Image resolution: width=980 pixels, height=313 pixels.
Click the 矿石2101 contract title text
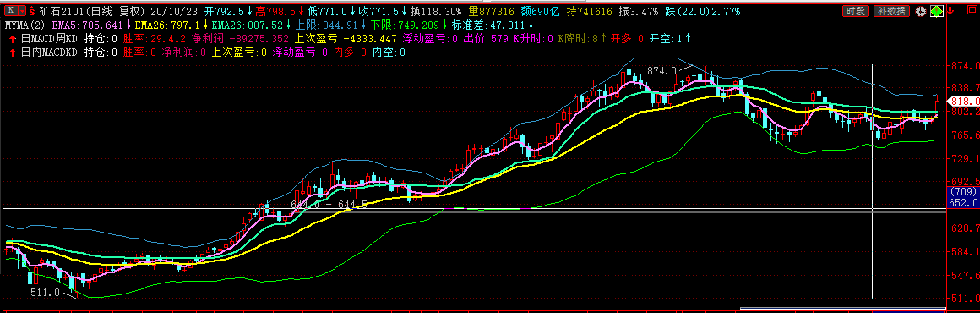pyautogui.click(x=61, y=12)
